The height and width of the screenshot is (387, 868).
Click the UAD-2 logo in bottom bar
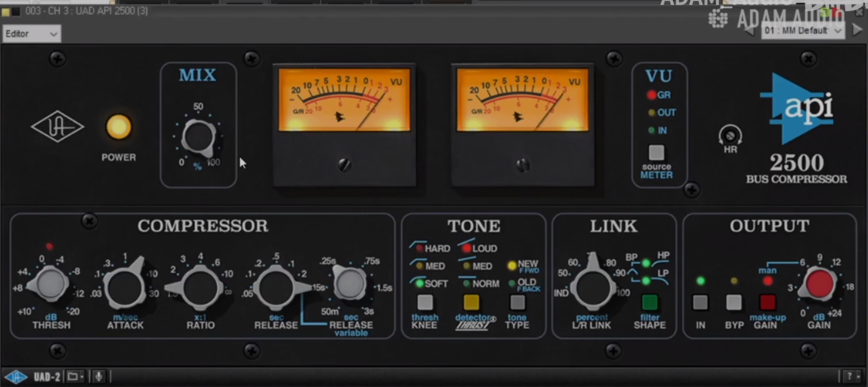point(17,377)
